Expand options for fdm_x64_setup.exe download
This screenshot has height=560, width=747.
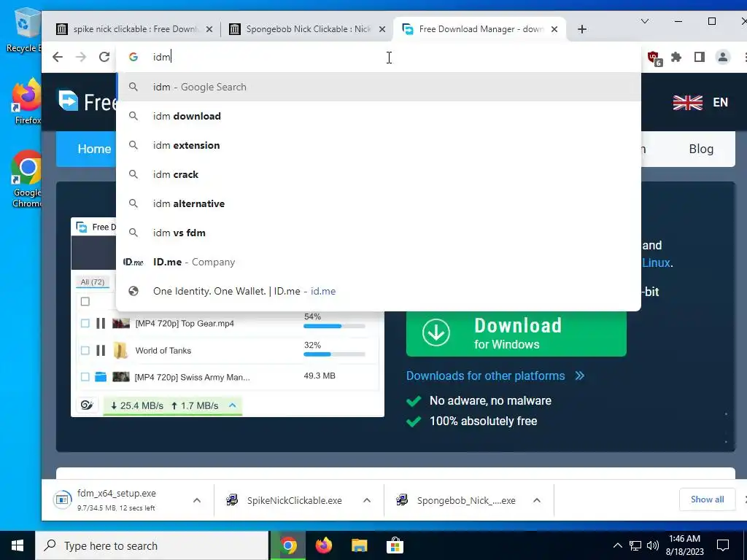[197, 500]
